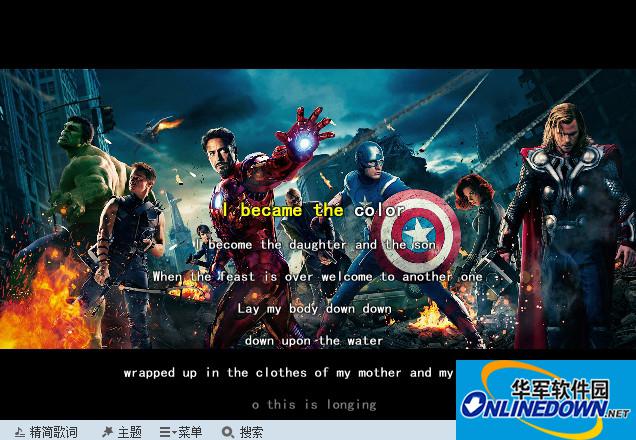Click the 主题 pin icon

[107, 432]
